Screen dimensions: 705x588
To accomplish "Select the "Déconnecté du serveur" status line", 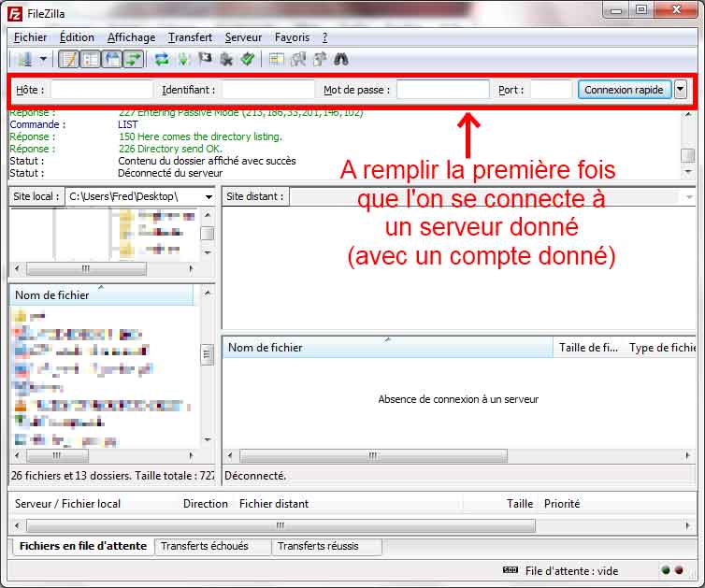I will click(170, 173).
